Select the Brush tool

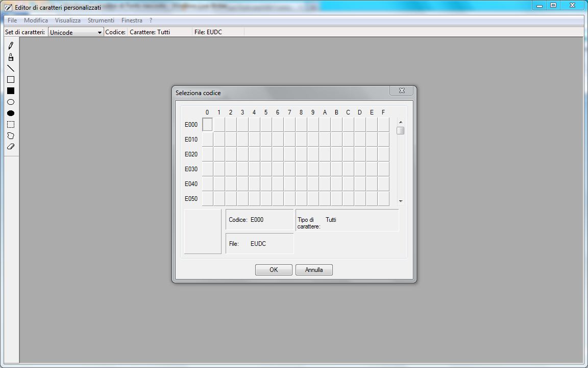click(11, 57)
